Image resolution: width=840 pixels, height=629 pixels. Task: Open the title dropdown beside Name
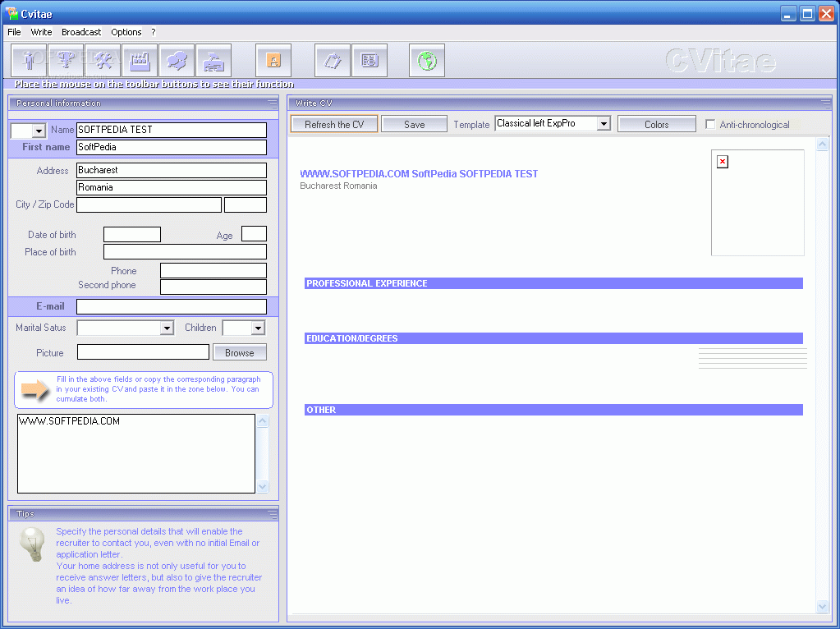click(39, 131)
